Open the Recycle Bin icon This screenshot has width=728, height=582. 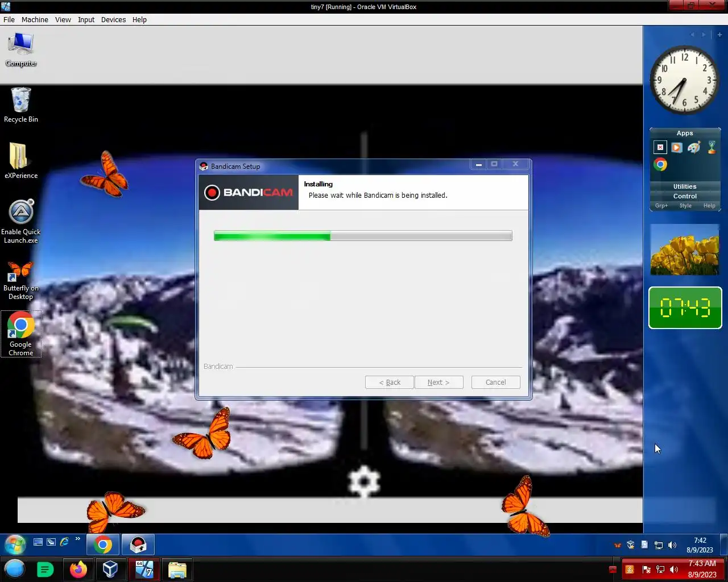tap(21, 105)
